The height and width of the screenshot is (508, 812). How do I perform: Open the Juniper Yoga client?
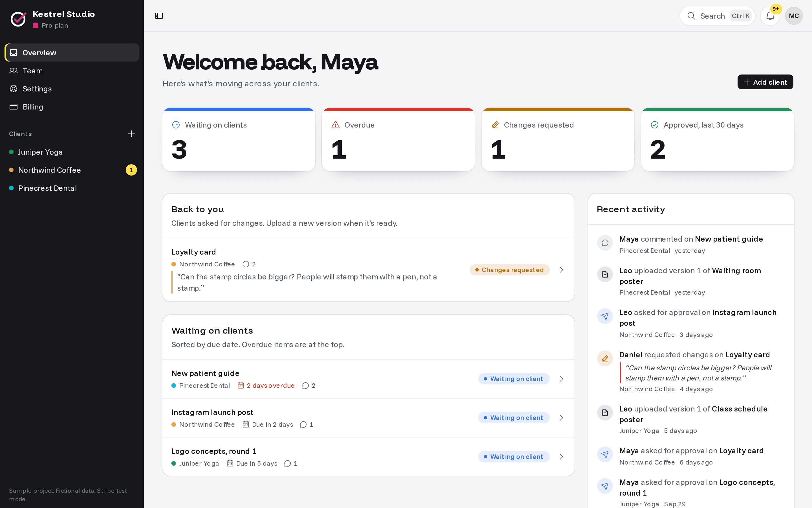tap(72, 152)
